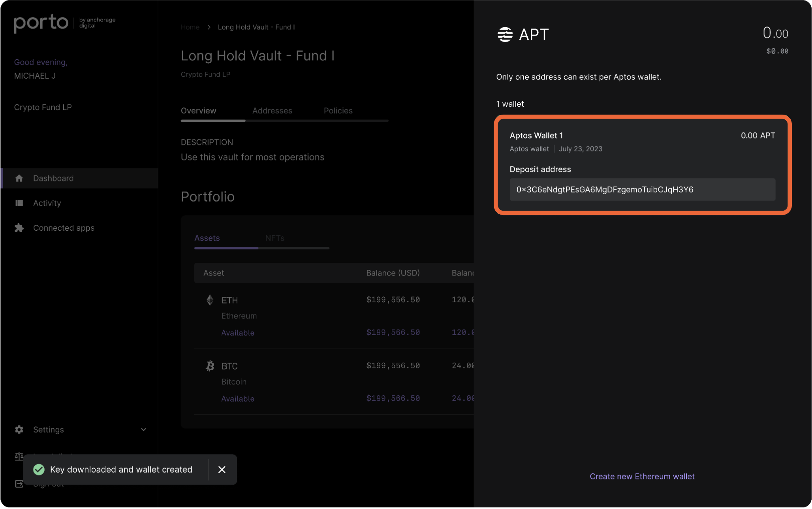
Task: Click 'Key downloaded and wallet created' message
Action: click(x=121, y=469)
